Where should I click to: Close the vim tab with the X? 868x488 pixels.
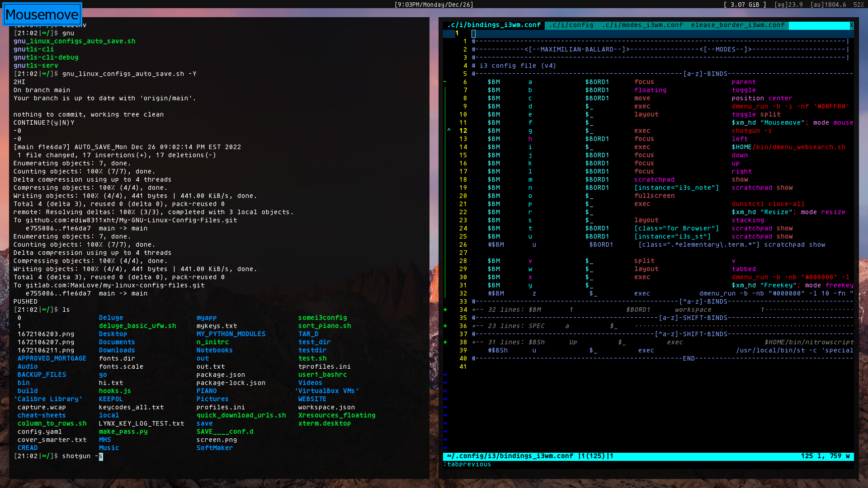click(x=852, y=25)
